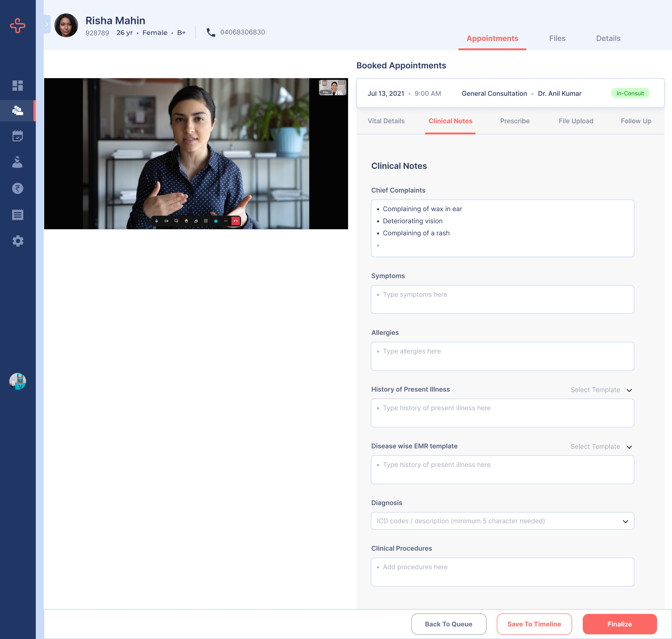The height and width of the screenshot is (639, 672).
Task: Click the Disease wise EMR template text field
Action: coord(502,470)
